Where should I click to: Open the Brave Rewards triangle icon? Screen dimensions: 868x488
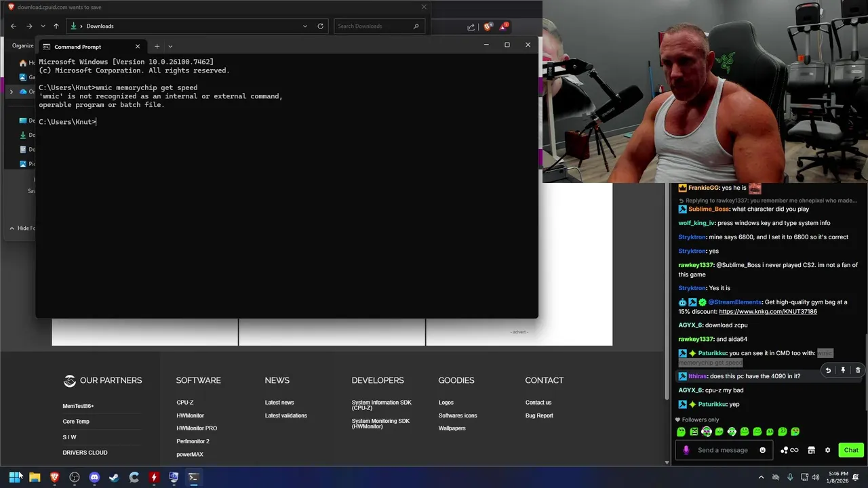pyautogui.click(x=504, y=26)
